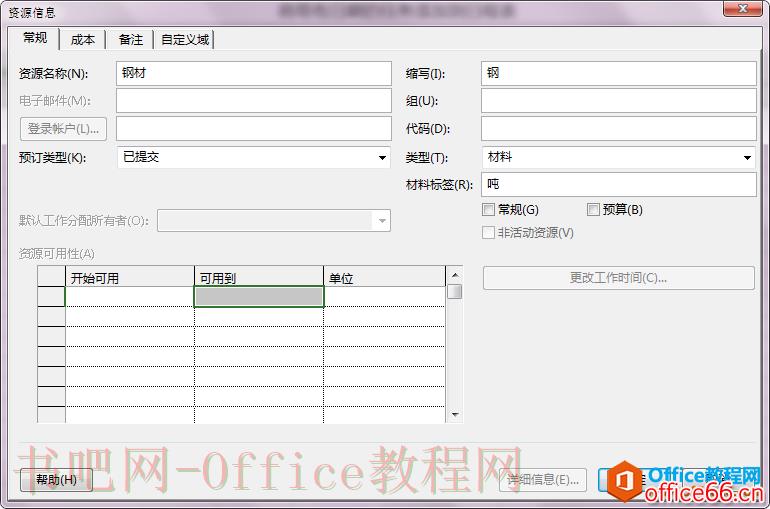This screenshot has height=509, width=770.
Task: Click the 组(U) input field
Action: pyautogui.click(x=619, y=101)
